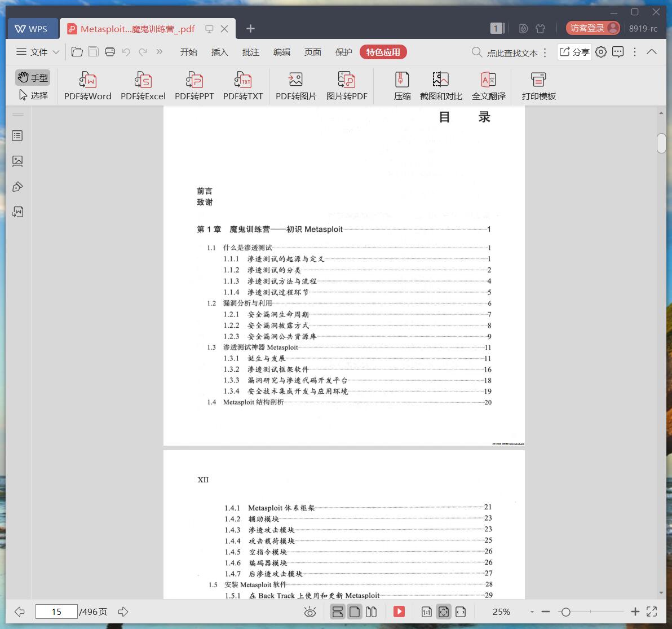Switch to the 开始 ribbon tab
This screenshot has height=629, width=672.
pyautogui.click(x=188, y=52)
